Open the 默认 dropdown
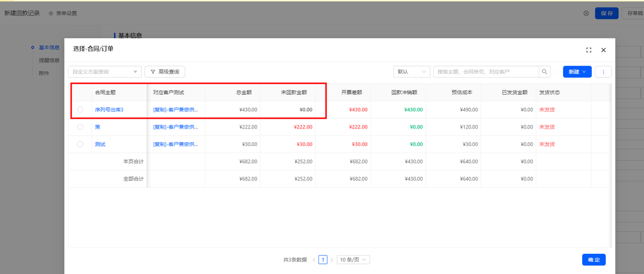Viewport: 644px width, 274px height. click(x=412, y=72)
